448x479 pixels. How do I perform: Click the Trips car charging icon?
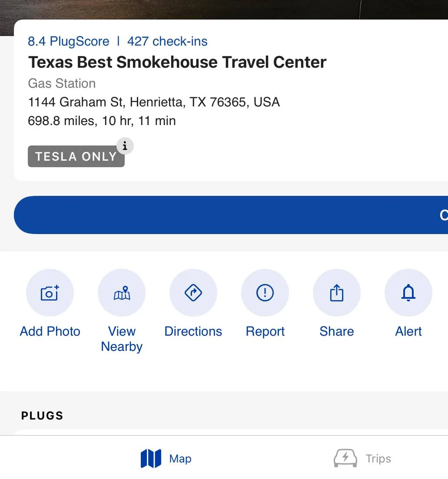pos(345,458)
